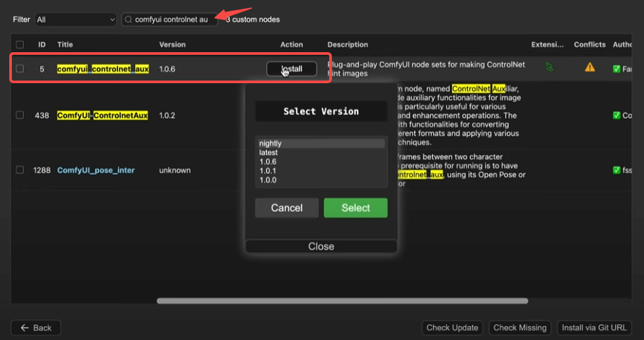Select the nightly version option
Viewport: 644px width, 340px height.
(x=271, y=143)
